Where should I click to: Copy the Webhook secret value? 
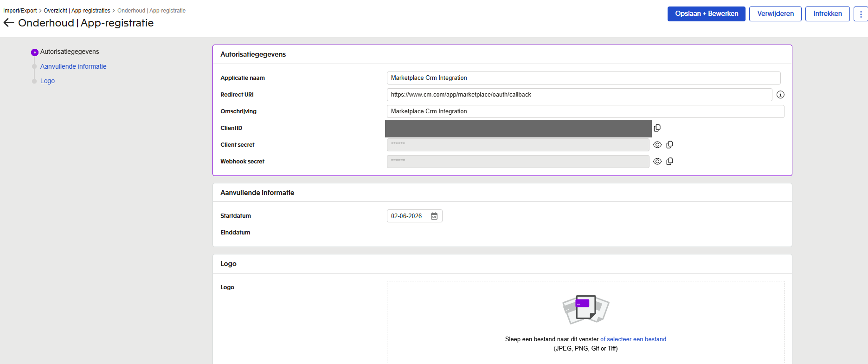point(669,162)
